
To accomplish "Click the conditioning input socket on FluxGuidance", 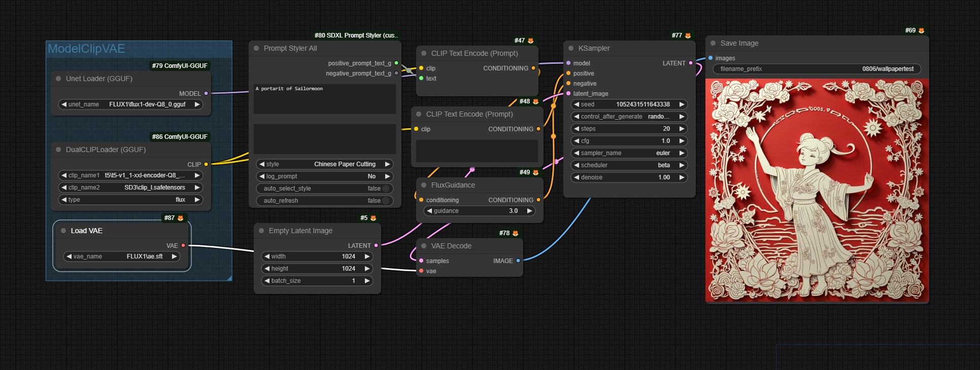I will (421, 200).
